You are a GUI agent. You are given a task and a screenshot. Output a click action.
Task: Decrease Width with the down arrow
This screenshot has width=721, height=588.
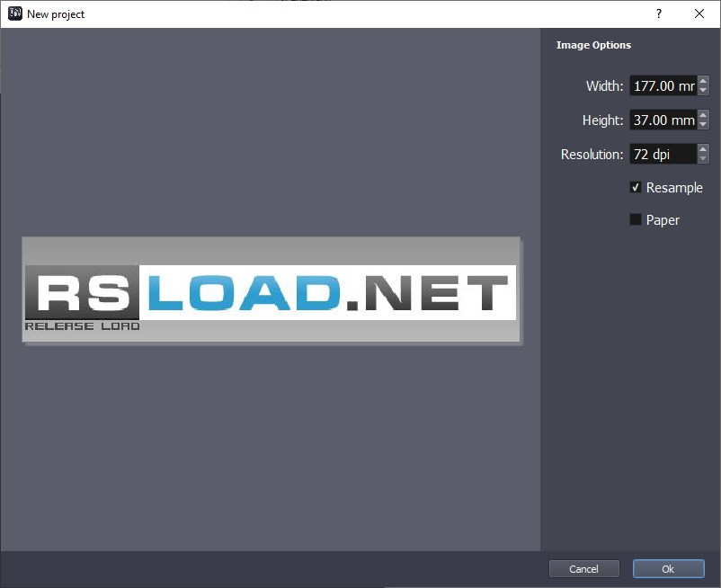pyautogui.click(x=703, y=90)
